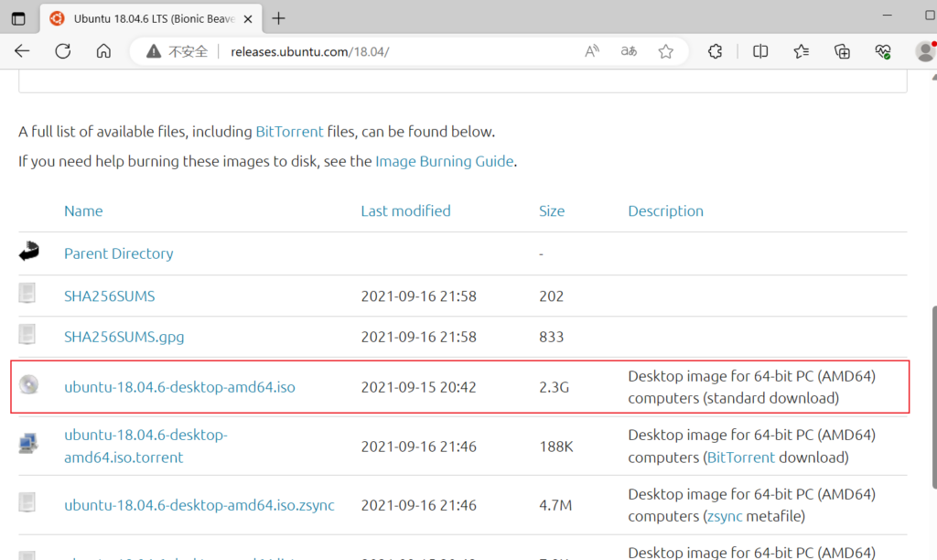Open the Parent Directory link
This screenshot has width=937, height=560.
click(118, 253)
